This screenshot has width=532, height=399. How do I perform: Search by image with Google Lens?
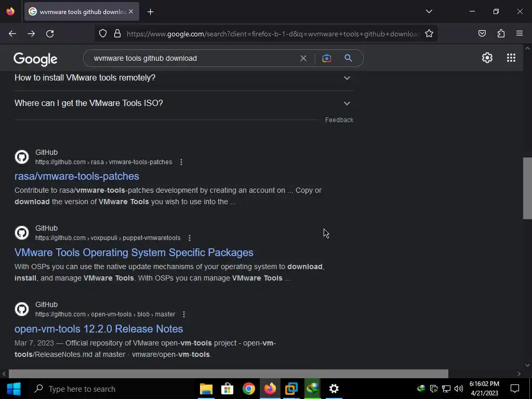pos(326,58)
